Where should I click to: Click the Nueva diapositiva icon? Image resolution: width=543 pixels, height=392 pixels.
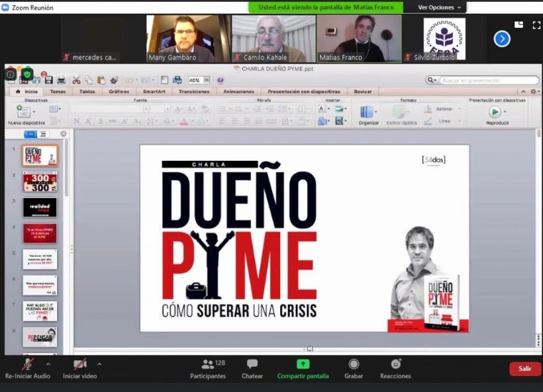pyautogui.click(x=23, y=111)
